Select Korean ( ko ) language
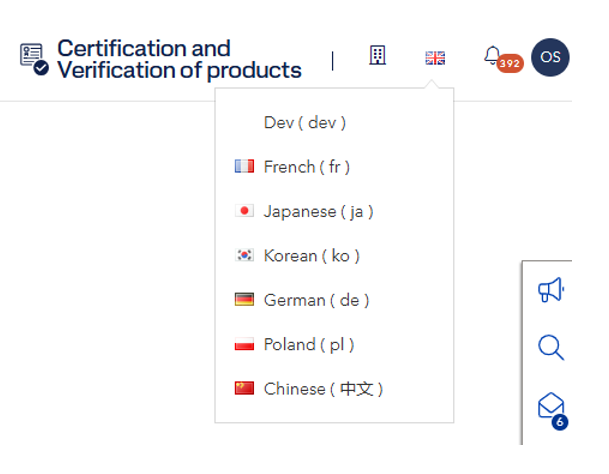 point(311,256)
